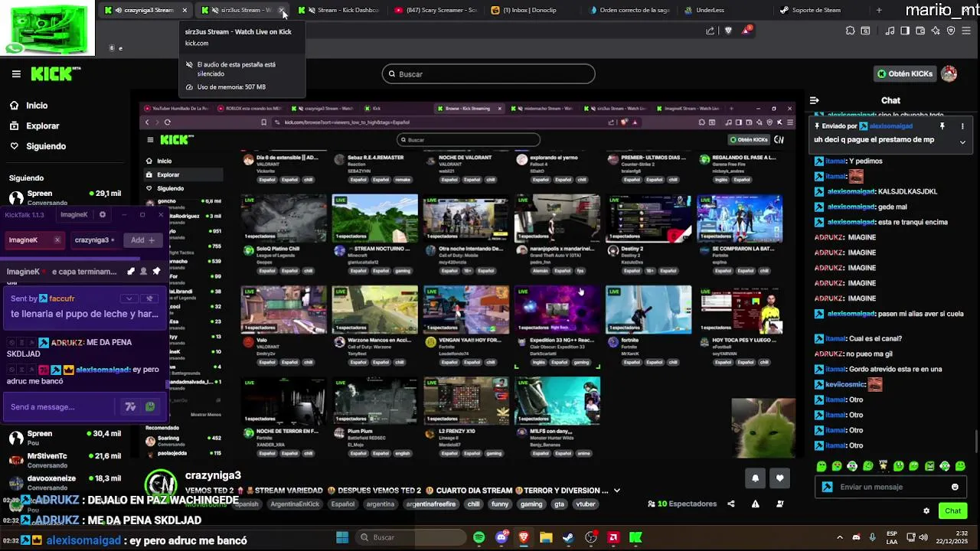Image resolution: width=980 pixels, height=551 pixels.
Task: Open Brave music playlist icon
Action: [x=890, y=31]
